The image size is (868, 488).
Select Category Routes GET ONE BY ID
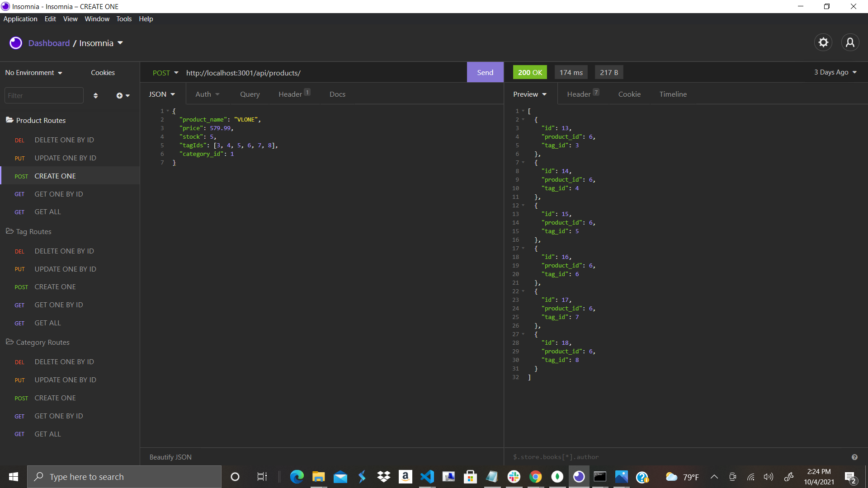pyautogui.click(x=70, y=416)
